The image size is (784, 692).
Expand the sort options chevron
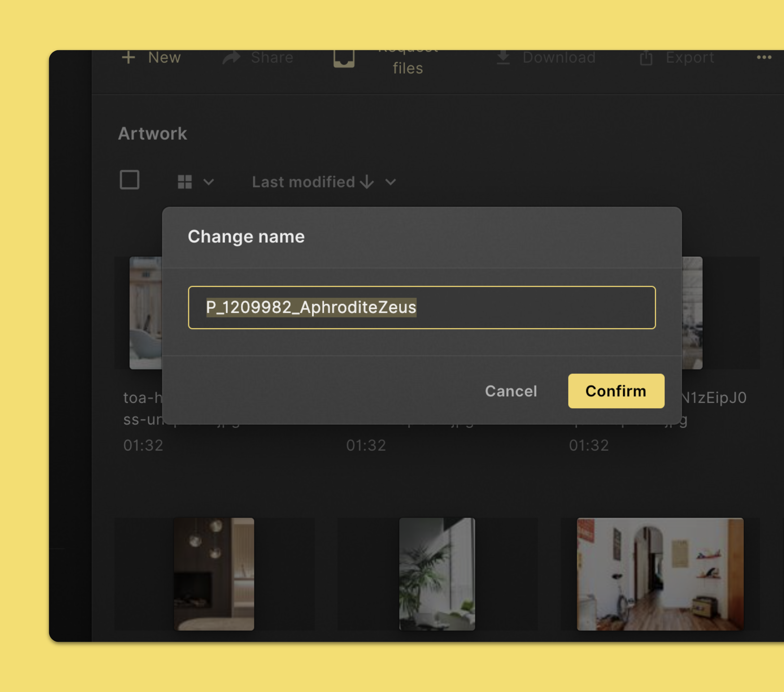391,182
